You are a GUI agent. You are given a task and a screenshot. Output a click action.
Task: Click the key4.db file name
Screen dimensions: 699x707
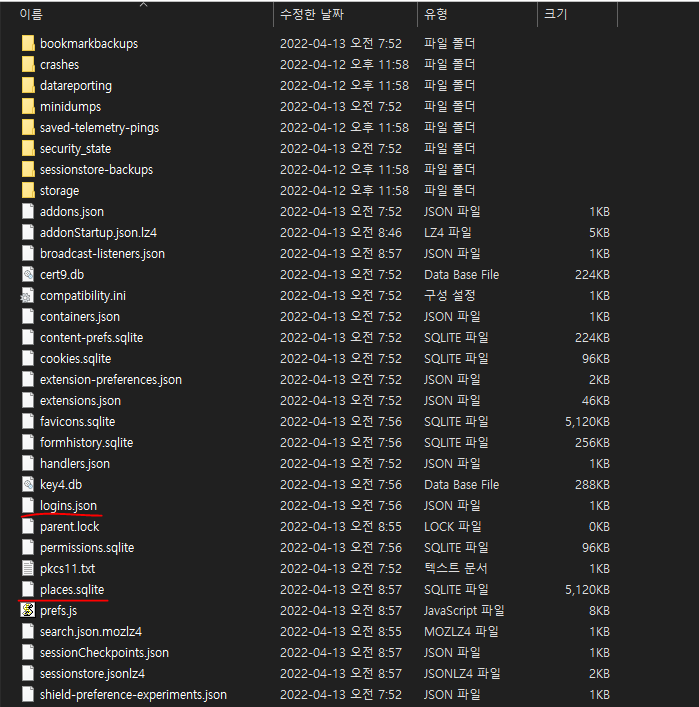click(x=61, y=485)
